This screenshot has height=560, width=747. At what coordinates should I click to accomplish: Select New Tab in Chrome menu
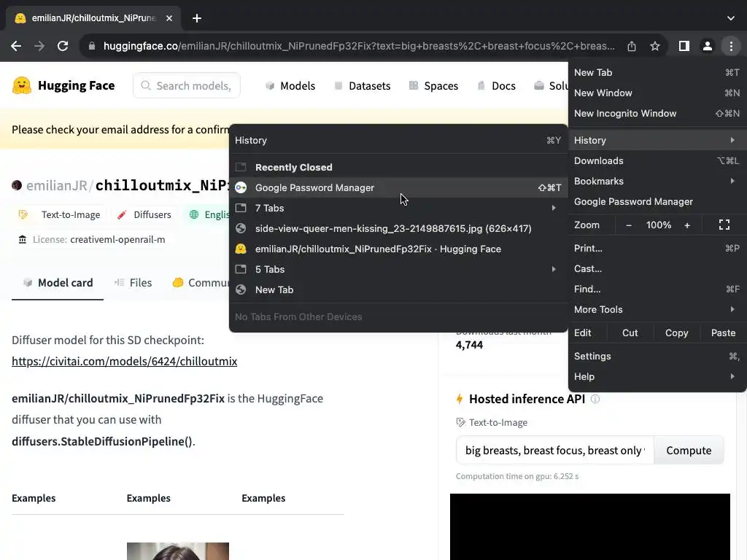[657, 72]
